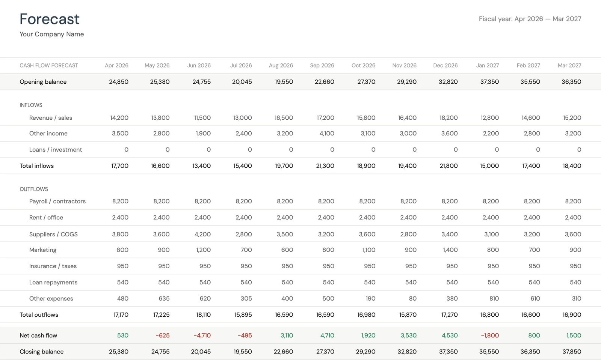601x364 pixels.
Task: Click the CASH FLOW FORECAST header
Action: [x=49, y=65]
